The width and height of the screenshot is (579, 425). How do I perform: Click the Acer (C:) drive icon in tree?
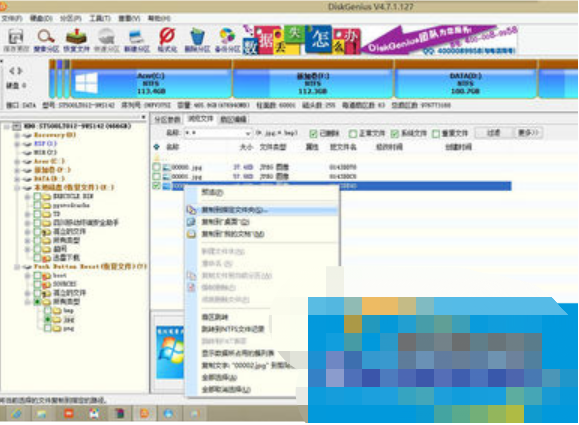tap(27, 161)
